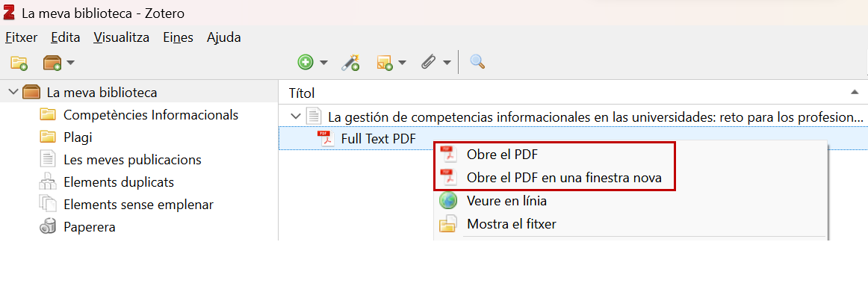Select the Competències Informacionals collection
The width and height of the screenshot is (868, 295).
(151, 115)
